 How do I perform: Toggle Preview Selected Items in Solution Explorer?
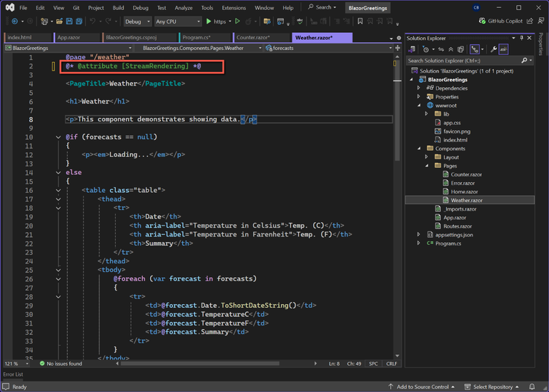504,49
